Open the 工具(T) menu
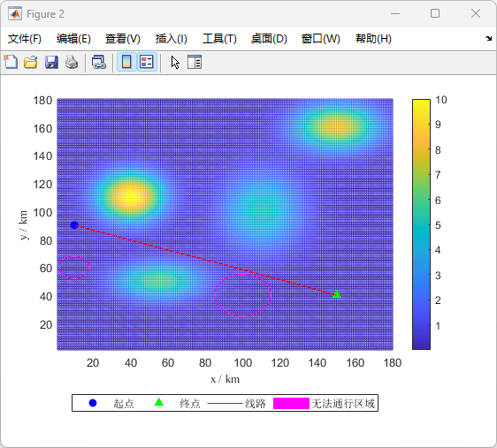This screenshot has width=497, height=448. (x=219, y=39)
